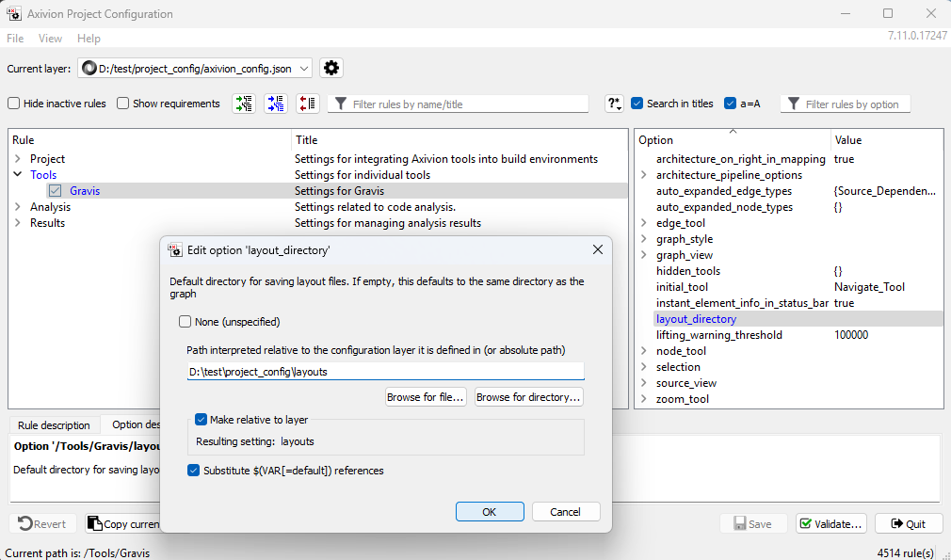Sort by the Option column header
This screenshot has width=951, height=560.
click(733, 139)
